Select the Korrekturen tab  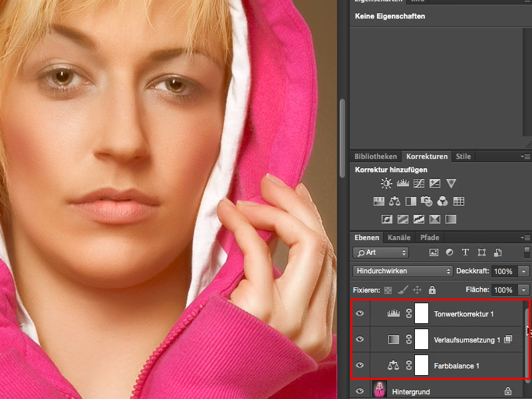[427, 156]
